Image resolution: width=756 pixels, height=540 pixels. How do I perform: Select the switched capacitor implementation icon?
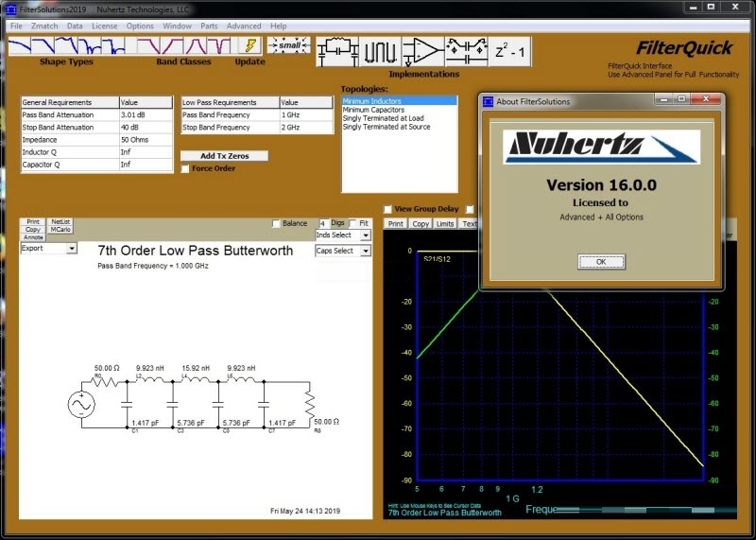tap(466, 52)
